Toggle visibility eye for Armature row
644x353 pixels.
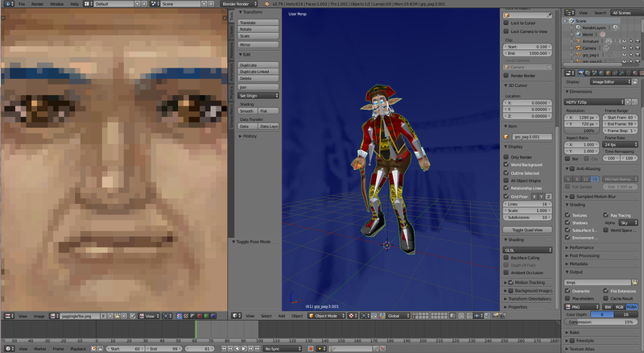624,42
